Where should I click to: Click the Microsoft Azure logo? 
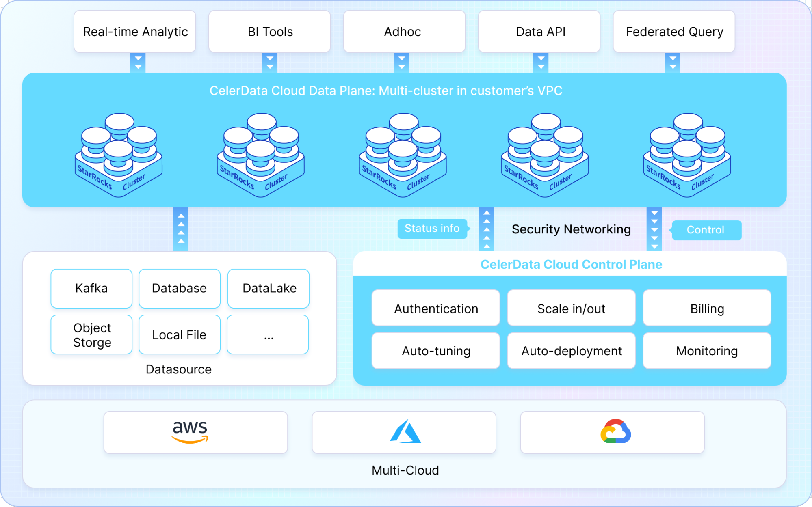405,432
